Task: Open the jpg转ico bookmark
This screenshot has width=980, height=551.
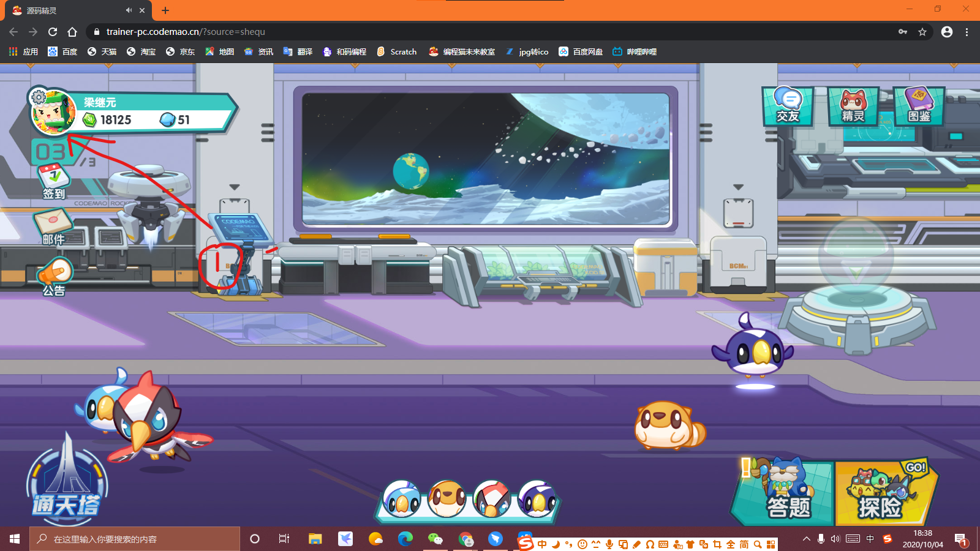Action: [527, 52]
